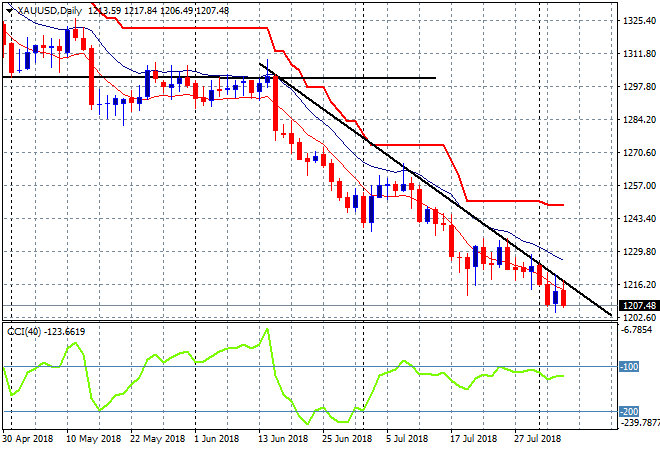
Task: Click the CCI(40) -123.6619 indicator label
Action: 46,332
